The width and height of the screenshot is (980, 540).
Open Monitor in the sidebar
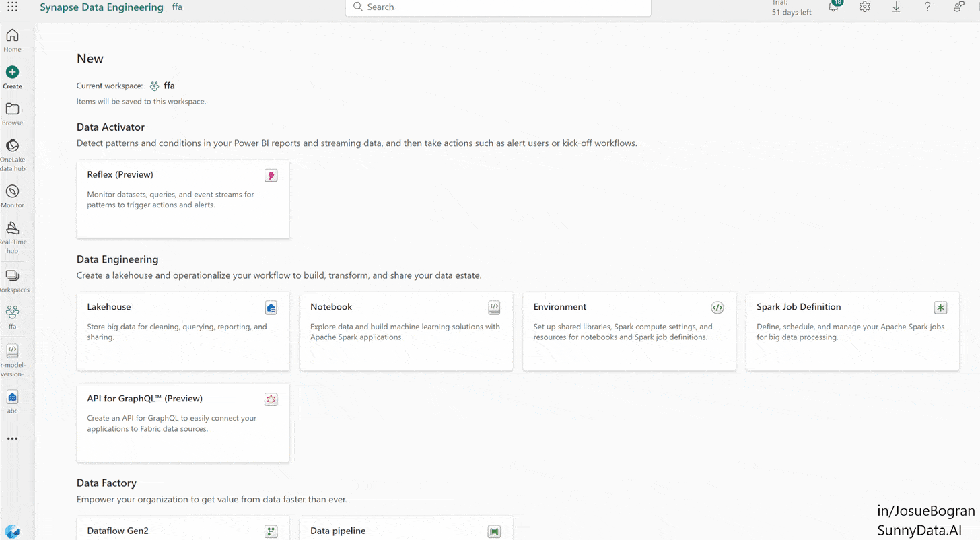tap(12, 197)
